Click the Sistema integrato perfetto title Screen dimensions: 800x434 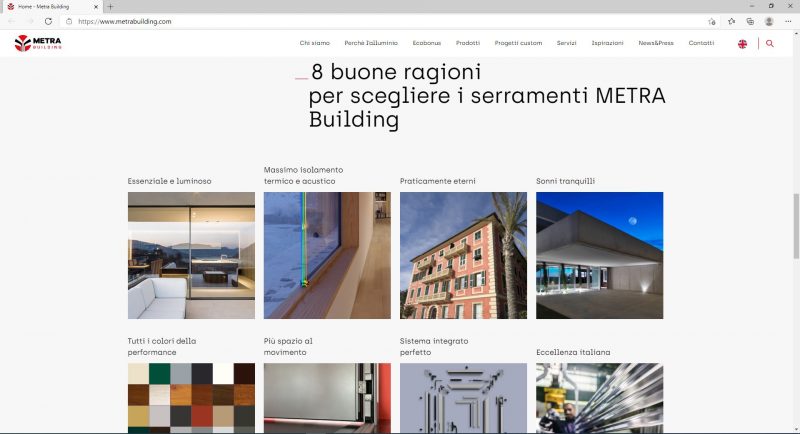(434, 347)
